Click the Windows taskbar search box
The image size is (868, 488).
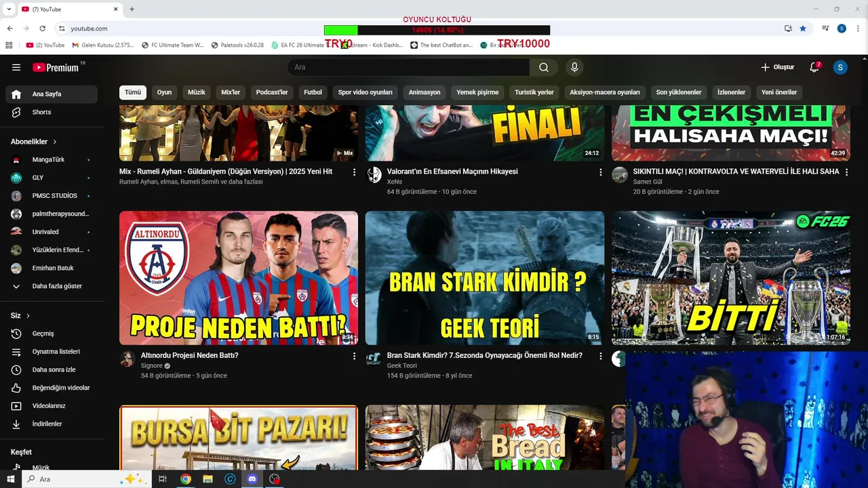click(x=87, y=479)
